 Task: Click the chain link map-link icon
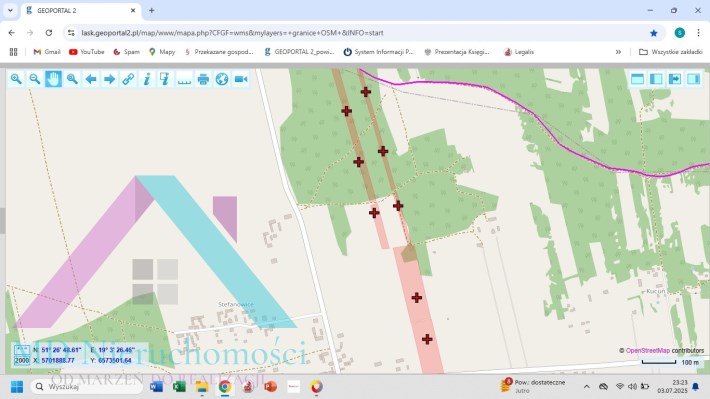[128, 79]
